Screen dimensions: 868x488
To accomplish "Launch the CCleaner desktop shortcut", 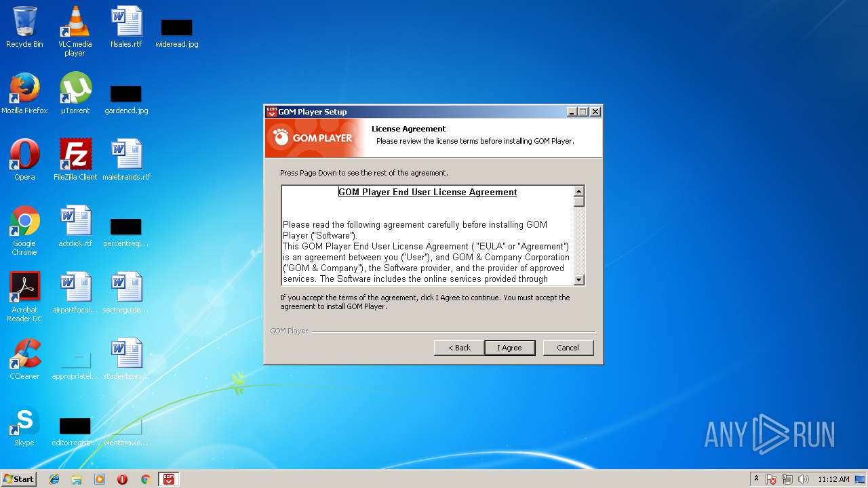I will coord(24,359).
